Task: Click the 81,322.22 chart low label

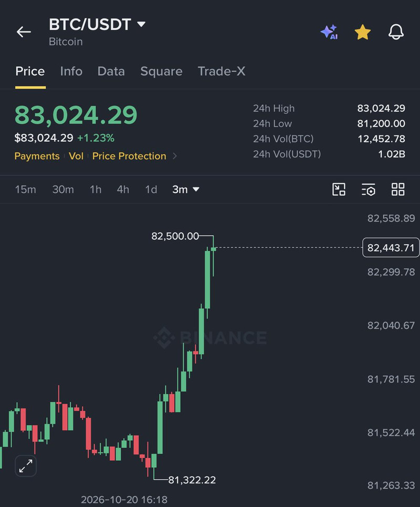Action: (x=192, y=480)
